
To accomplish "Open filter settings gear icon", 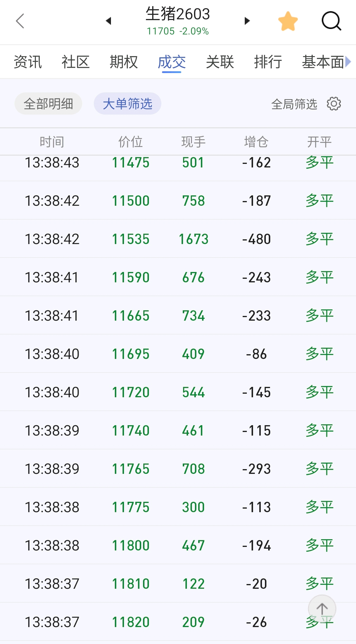I will coord(334,104).
